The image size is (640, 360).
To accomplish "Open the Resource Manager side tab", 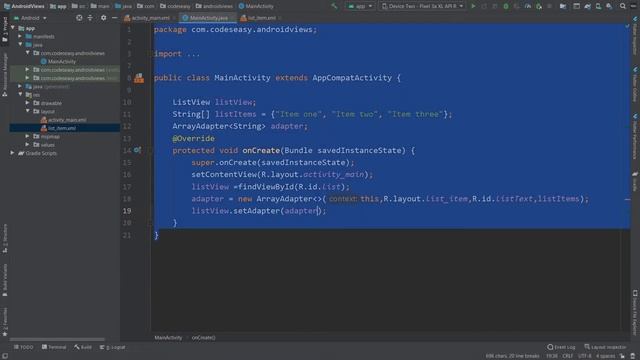I will pos(5,74).
